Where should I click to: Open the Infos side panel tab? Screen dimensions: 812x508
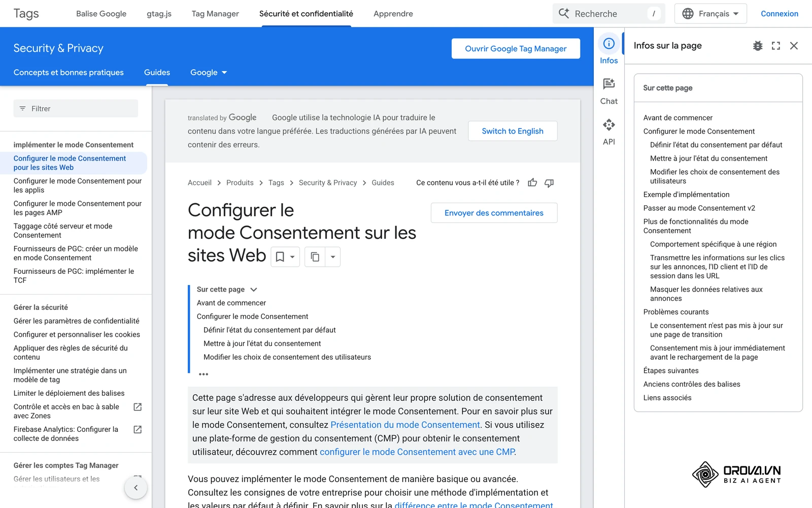(608, 50)
